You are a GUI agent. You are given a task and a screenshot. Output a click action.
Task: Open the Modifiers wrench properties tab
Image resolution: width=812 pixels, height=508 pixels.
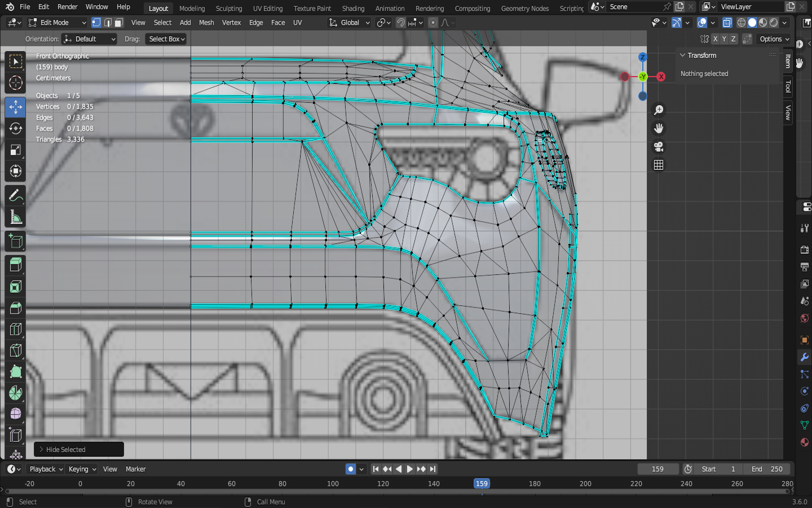coord(804,357)
